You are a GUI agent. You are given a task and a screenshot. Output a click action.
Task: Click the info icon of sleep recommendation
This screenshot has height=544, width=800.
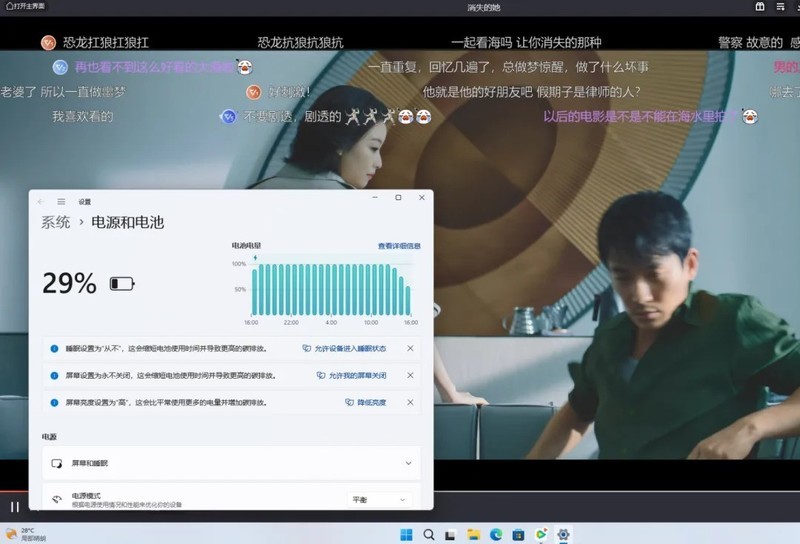(x=54, y=349)
